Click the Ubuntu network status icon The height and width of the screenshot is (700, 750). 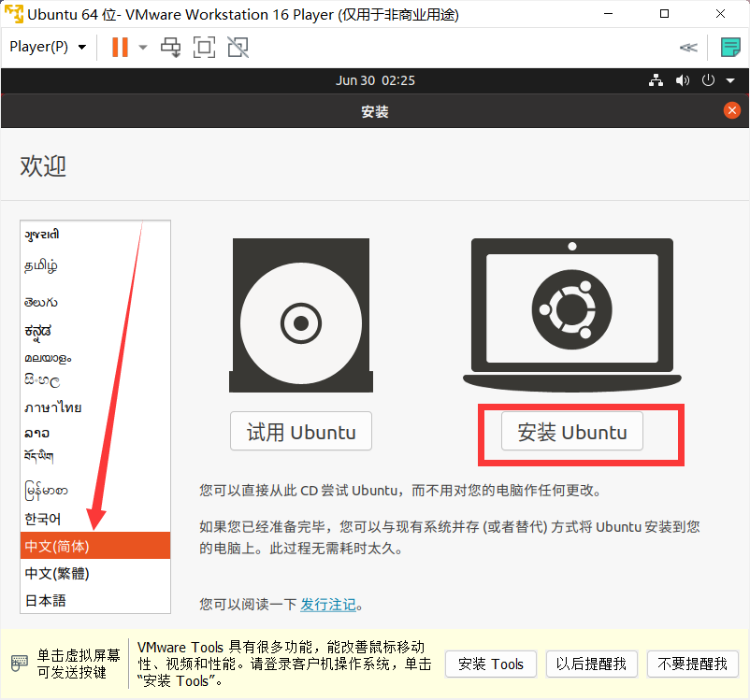[656, 80]
